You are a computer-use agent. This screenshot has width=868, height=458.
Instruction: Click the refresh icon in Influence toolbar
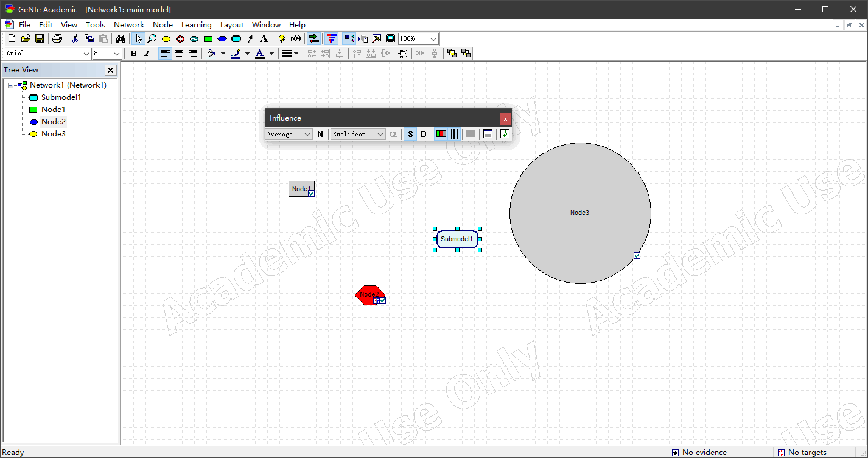click(x=505, y=134)
